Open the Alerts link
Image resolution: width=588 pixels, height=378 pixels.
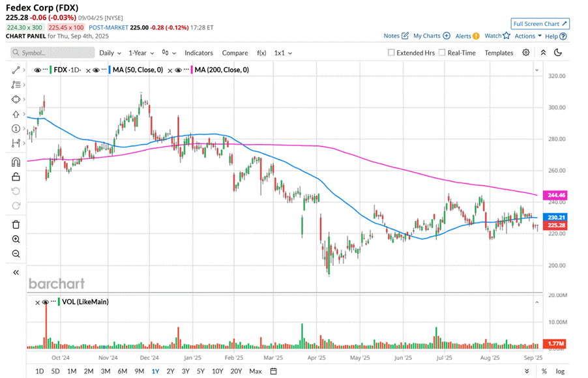pos(467,36)
